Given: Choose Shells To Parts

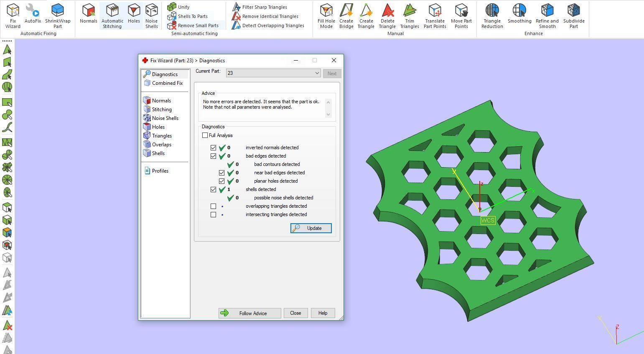Looking at the screenshot, I should 188,16.
